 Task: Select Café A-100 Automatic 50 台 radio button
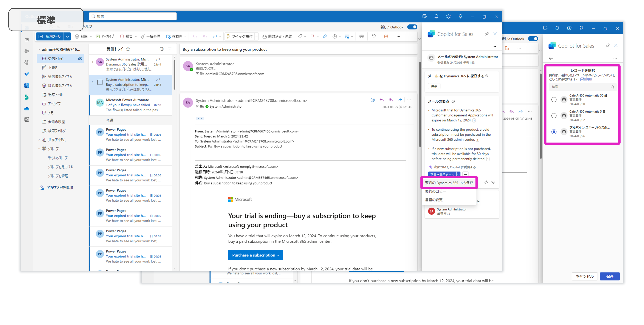(554, 99)
